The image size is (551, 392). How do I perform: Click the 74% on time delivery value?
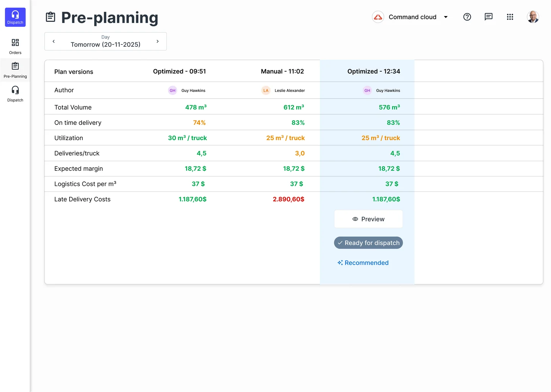[x=199, y=122]
